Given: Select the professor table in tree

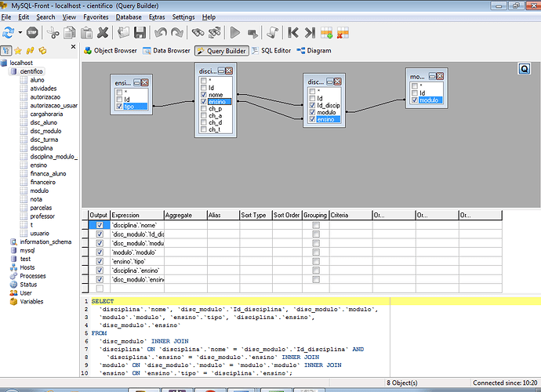Looking at the screenshot, I should point(42,216).
